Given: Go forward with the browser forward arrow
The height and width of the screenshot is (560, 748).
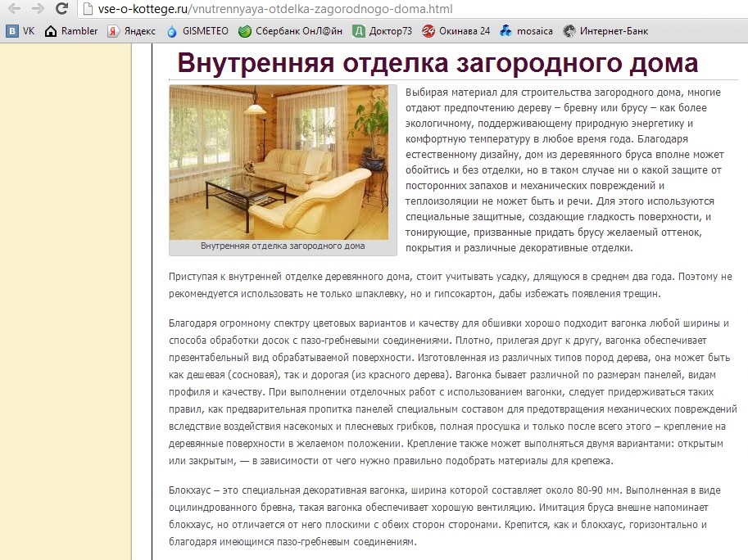Looking at the screenshot, I should pos(37,8).
